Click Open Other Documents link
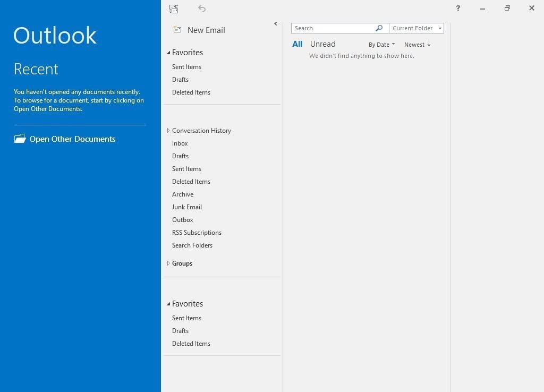 [72, 139]
